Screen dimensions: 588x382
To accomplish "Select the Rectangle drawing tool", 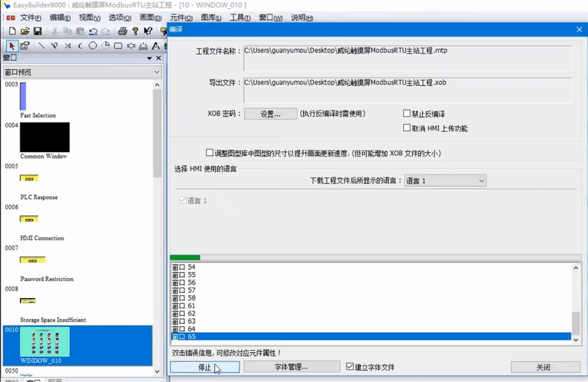I will point(118,46).
